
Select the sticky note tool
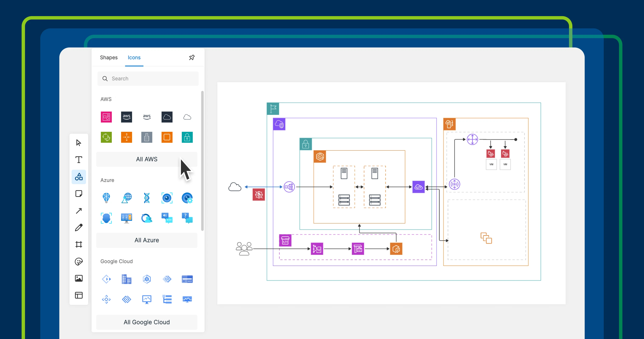tap(79, 194)
